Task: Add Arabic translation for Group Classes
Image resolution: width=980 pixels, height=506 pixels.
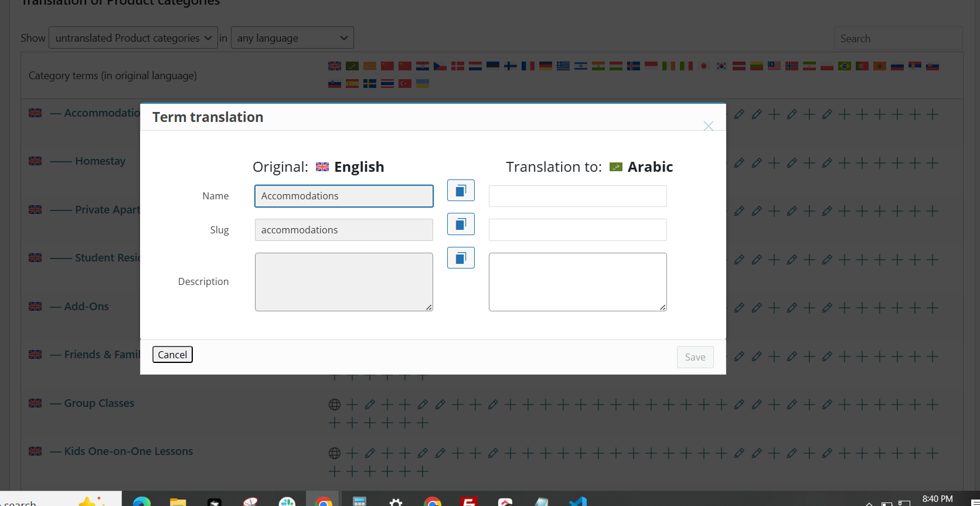Action: click(x=352, y=405)
